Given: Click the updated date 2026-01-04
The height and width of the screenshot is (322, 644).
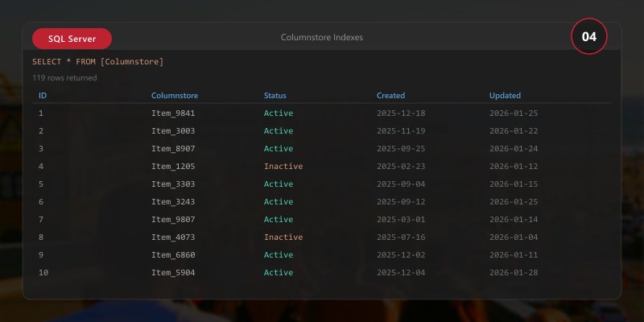Looking at the screenshot, I should (514, 237).
